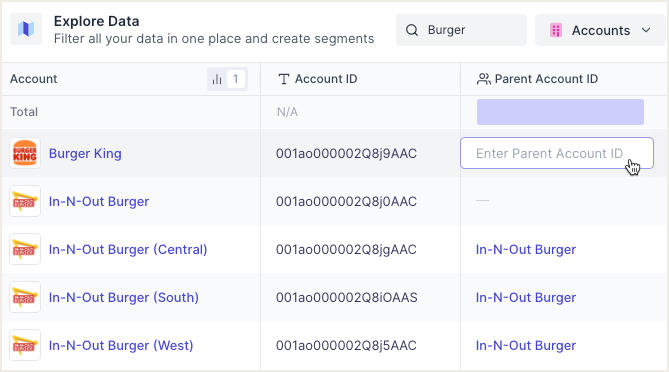
Task: Click the search magnifier icon
Action: tap(412, 30)
